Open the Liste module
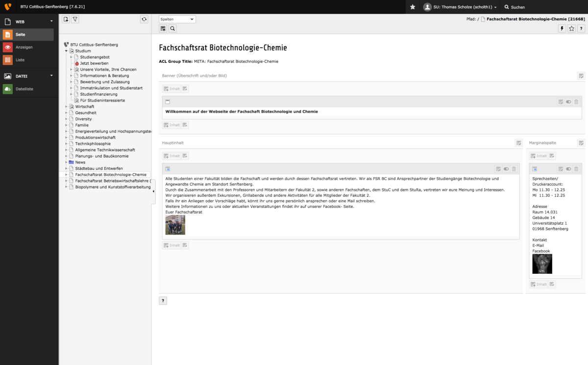 tap(20, 60)
